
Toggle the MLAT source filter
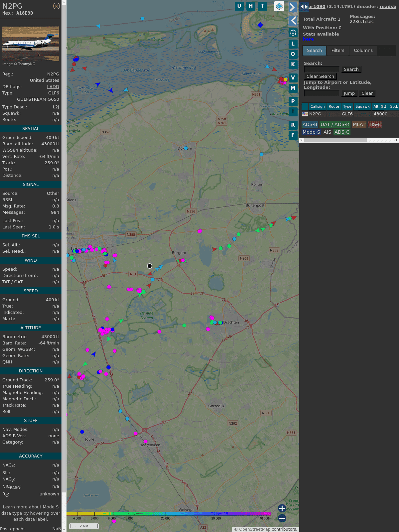click(x=359, y=124)
